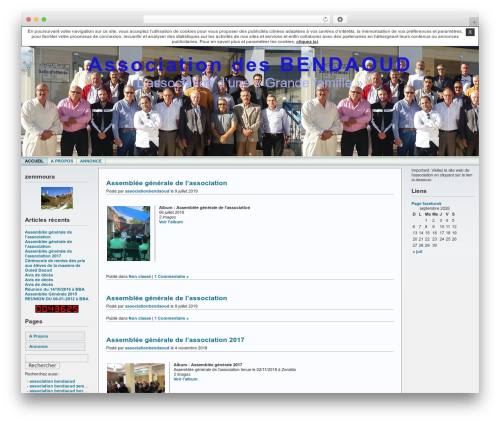
Task: Click author link associationbendaoud in first post
Action: pos(147,191)
